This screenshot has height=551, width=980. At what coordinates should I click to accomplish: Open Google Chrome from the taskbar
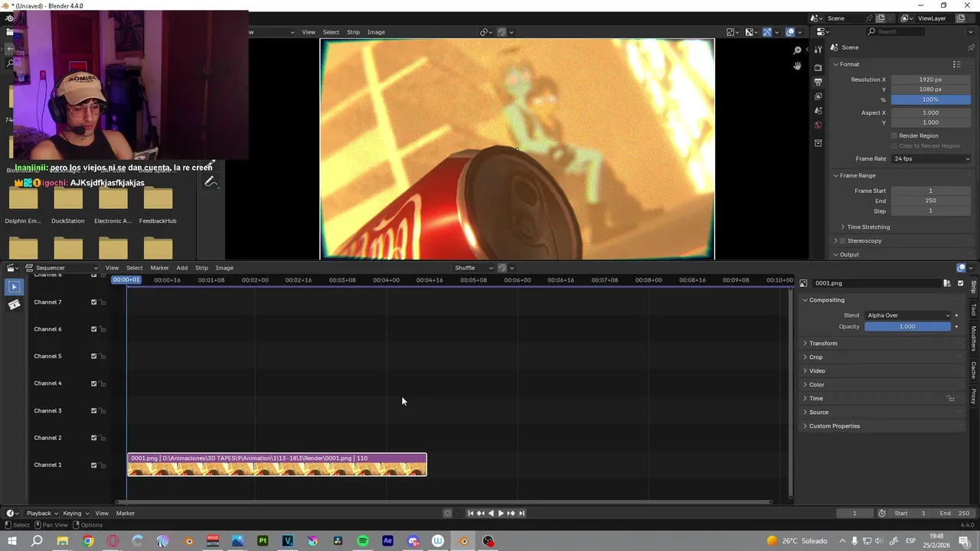[88, 541]
